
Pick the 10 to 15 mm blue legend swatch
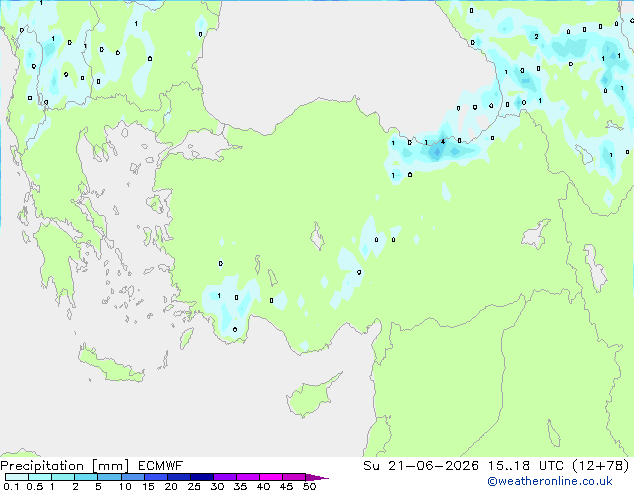(x=133, y=477)
